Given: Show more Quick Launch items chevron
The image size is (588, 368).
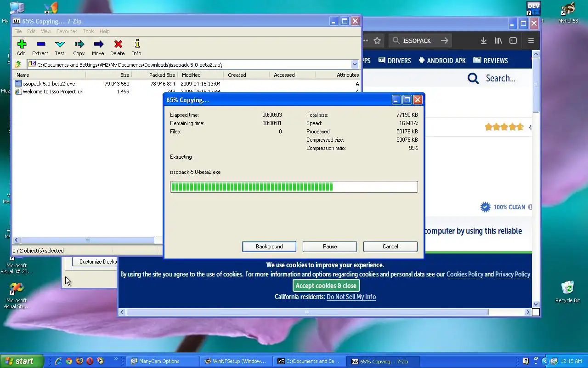Looking at the screenshot, I should click(x=116, y=359).
